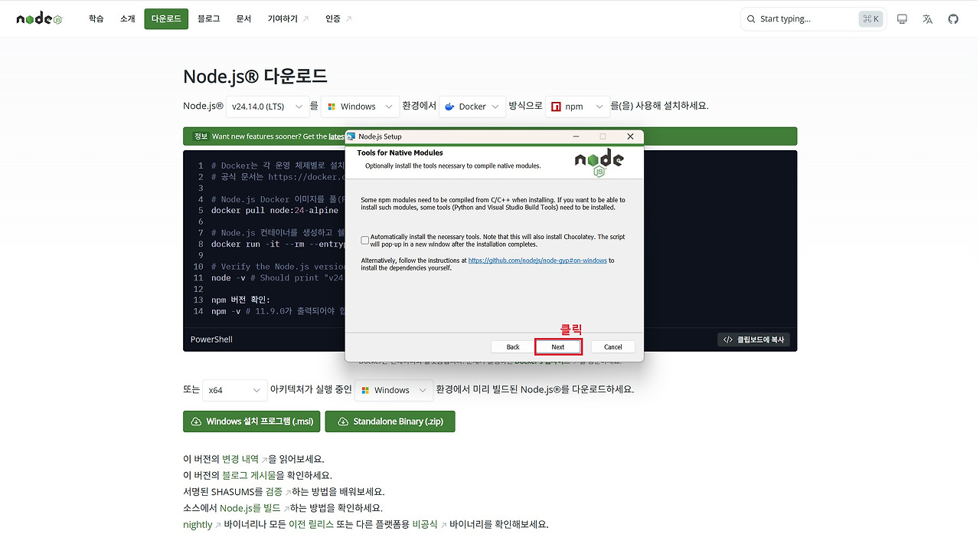Select the 다운로드 menu item
Screen dimensions: 980x541
tap(166, 18)
